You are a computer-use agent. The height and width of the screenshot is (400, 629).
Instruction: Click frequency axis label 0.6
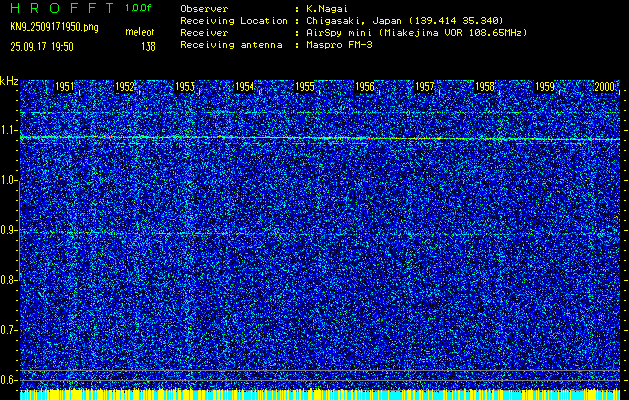[x=8, y=380]
